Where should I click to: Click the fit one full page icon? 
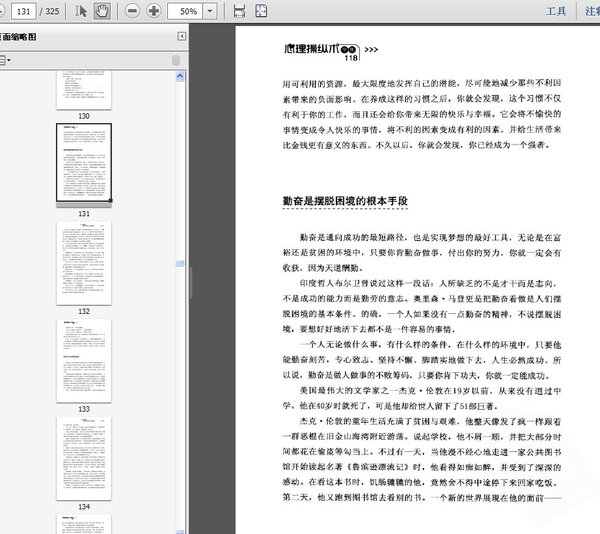click(x=261, y=11)
